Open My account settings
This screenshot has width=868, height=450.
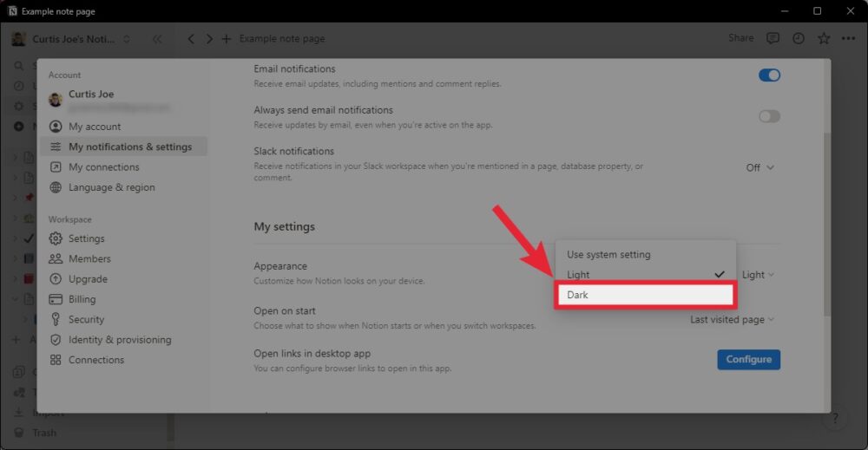[95, 127]
